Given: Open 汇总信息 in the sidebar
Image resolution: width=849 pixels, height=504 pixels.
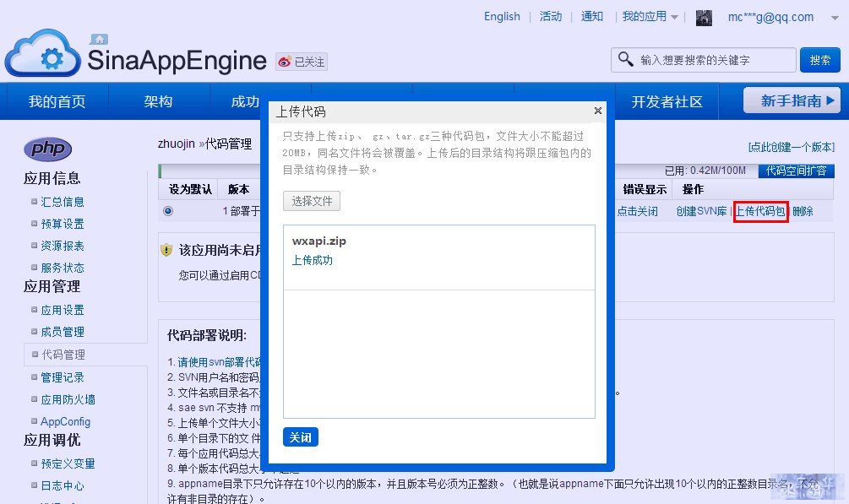Looking at the screenshot, I should (x=63, y=202).
